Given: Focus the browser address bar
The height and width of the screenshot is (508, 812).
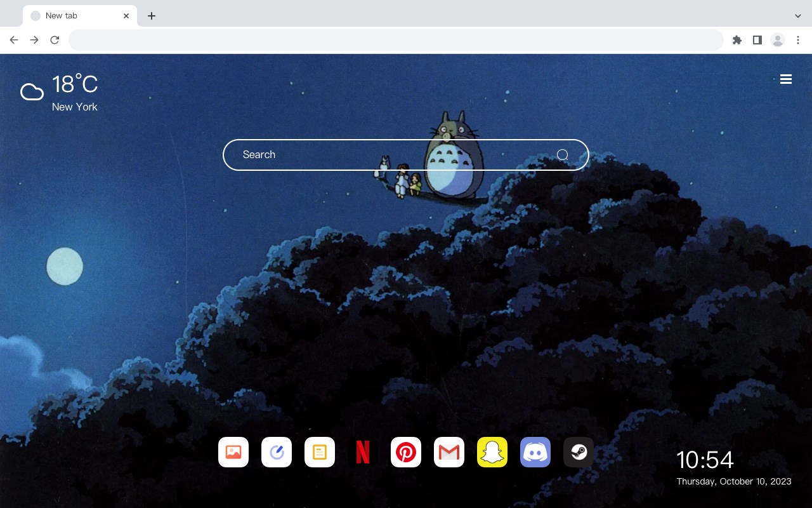Looking at the screenshot, I should pos(396,40).
